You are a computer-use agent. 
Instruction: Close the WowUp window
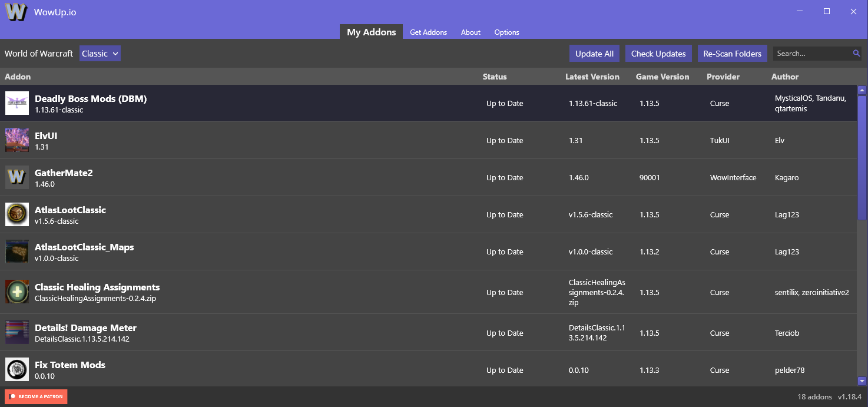[x=854, y=11]
